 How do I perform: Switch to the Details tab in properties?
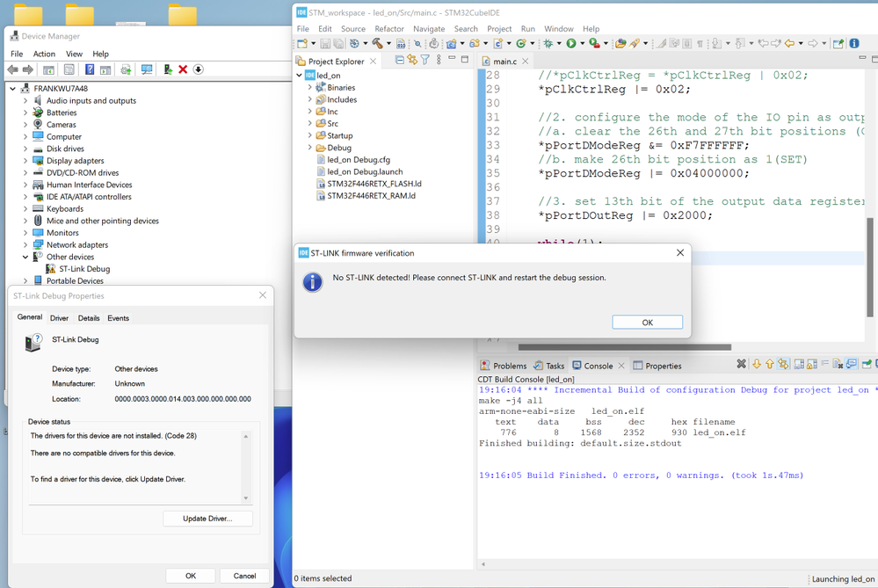(x=89, y=318)
